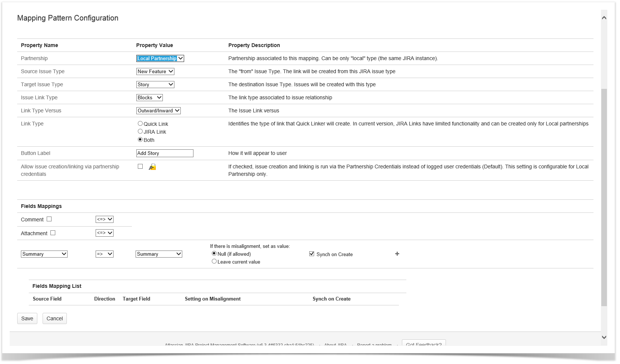Choose the Leave current value option
The image size is (620, 364).
pyautogui.click(x=214, y=261)
